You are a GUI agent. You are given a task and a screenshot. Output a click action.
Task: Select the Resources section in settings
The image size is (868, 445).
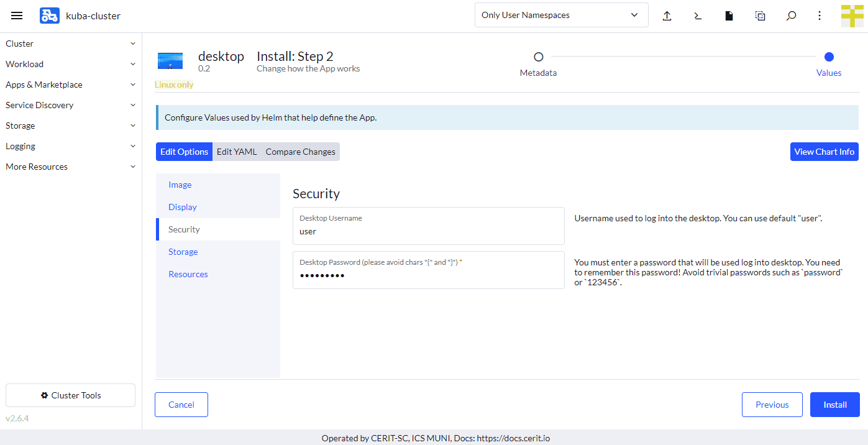click(x=188, y=273)
